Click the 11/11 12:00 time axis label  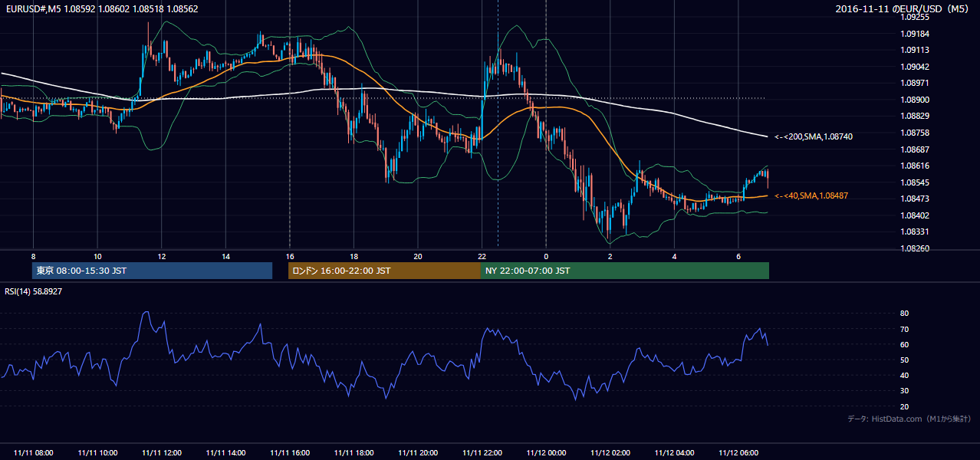point(162,453)
